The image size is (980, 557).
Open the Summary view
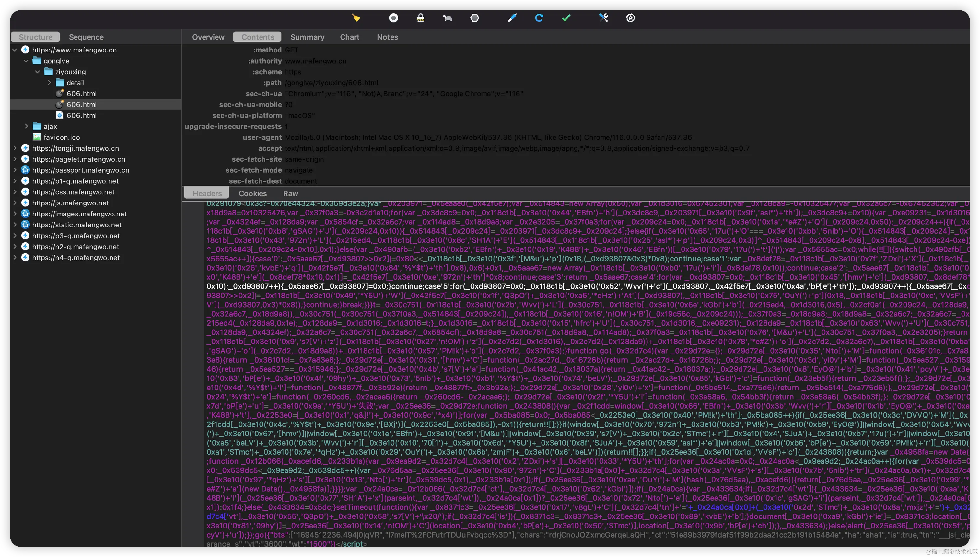coord(307,37)
